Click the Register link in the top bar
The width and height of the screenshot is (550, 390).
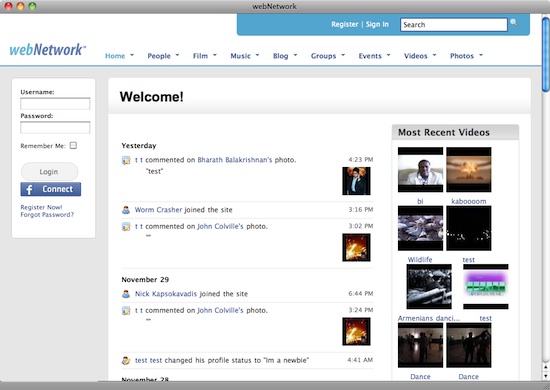click(345, 24)
